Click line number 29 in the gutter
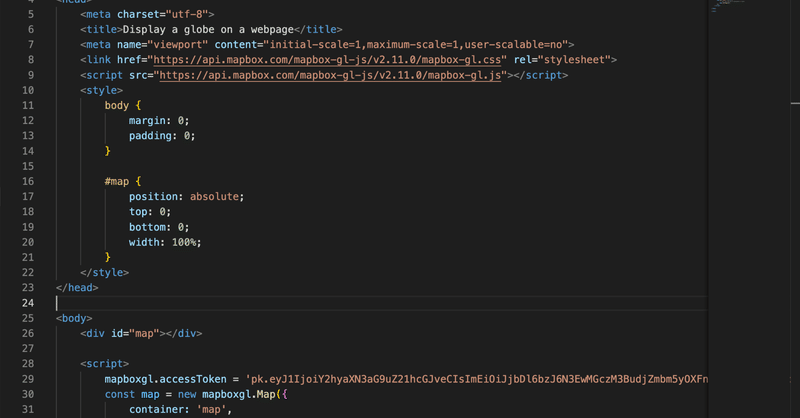The height and width of the screenshot is (418, 800). (x=28, y=379)
